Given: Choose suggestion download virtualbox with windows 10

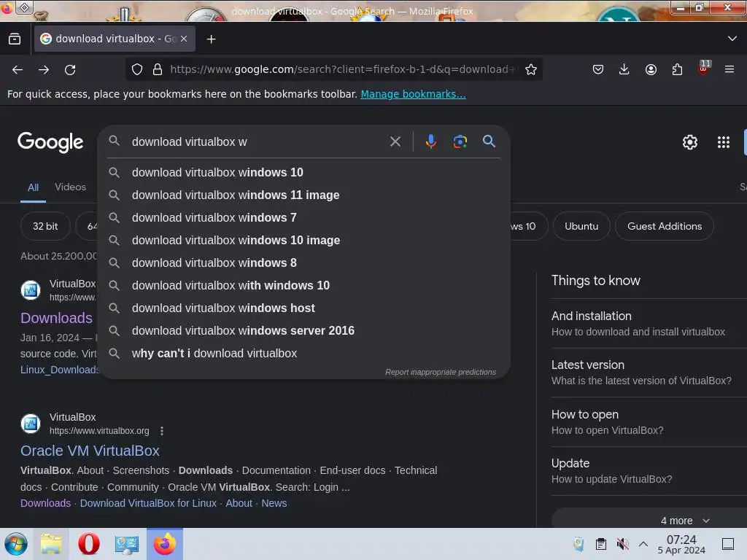Looking at the screenshot, I should tap(304, 285).
